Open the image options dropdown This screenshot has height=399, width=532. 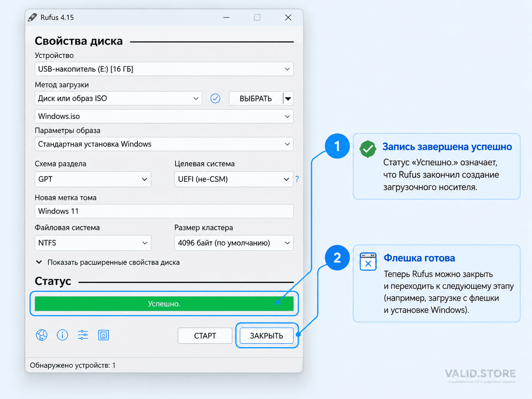[164, 144]
